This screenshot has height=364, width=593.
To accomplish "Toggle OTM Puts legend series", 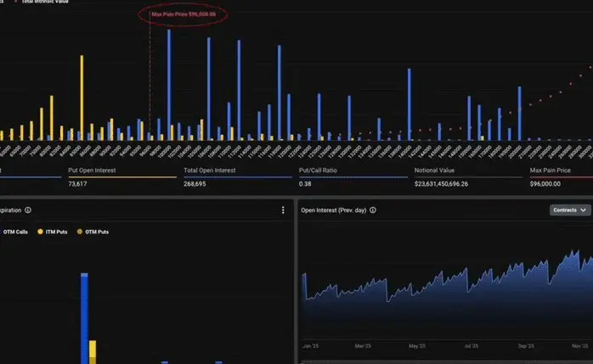I will (93, 232).
